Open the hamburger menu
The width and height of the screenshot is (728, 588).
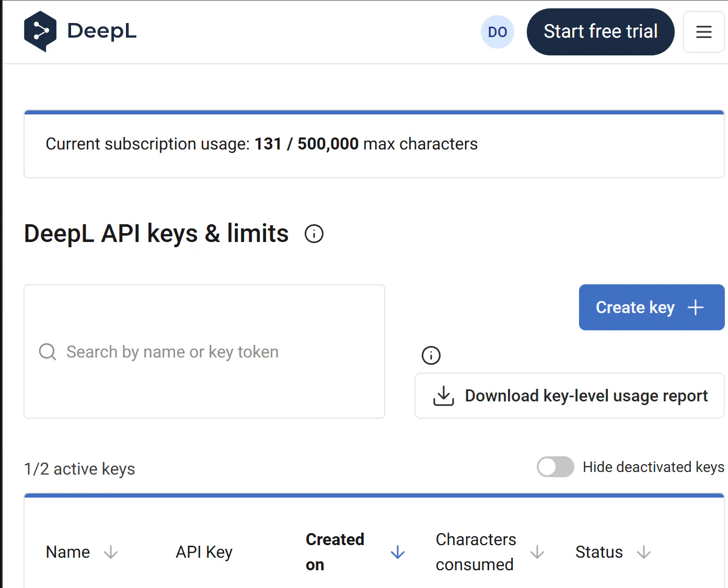pos(703,32)
